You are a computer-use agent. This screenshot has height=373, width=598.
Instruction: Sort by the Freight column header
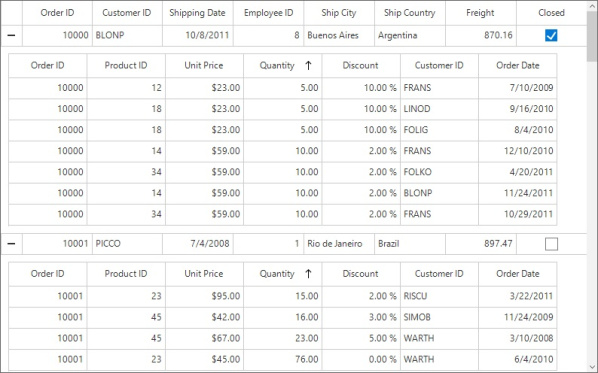(481, 13)
